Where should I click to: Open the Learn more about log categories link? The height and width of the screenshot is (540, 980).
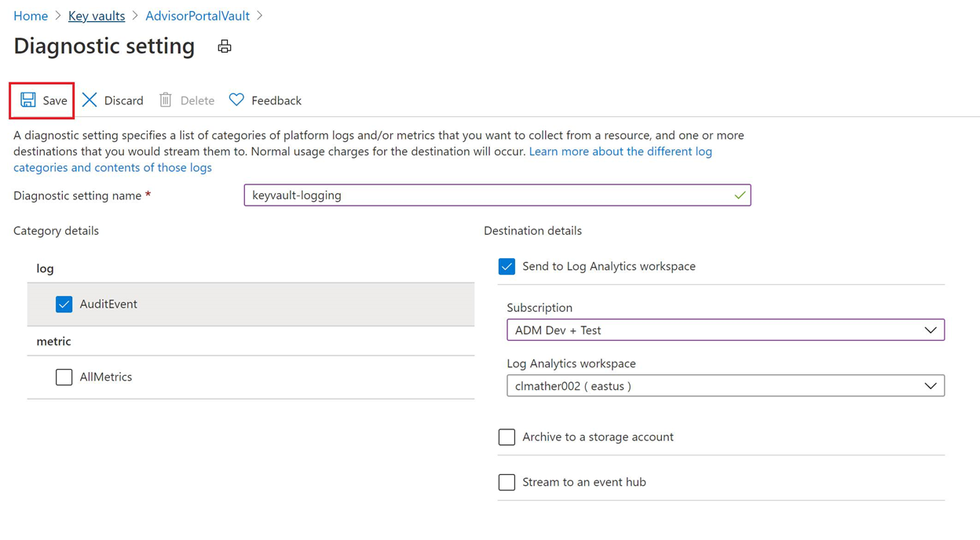[x=620, y=151]
